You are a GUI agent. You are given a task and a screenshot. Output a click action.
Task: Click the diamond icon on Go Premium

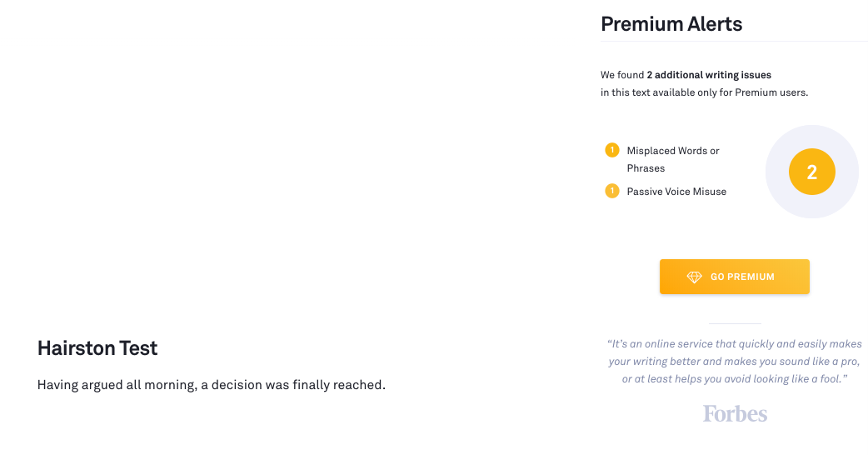[x=694, y=277]
